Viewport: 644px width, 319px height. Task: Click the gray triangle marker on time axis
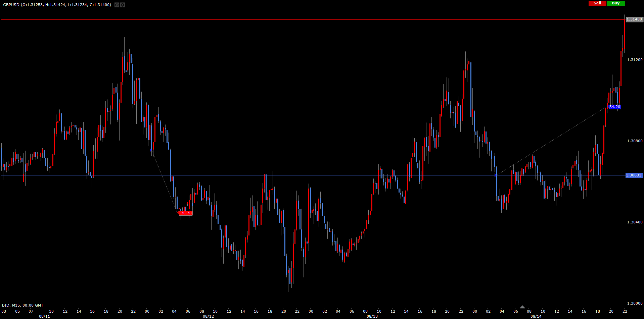[x=522, y=307]
